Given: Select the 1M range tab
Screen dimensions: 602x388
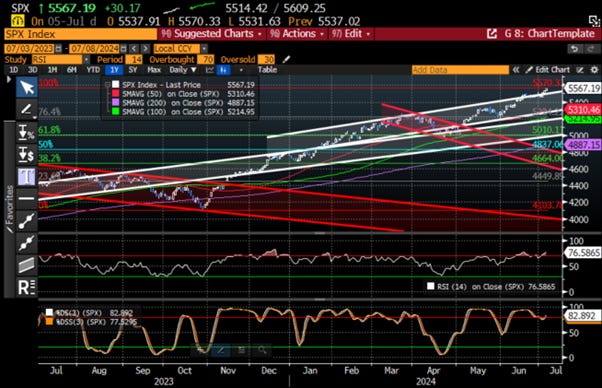Looking at the screenshot, I should (x=52, y=70).
